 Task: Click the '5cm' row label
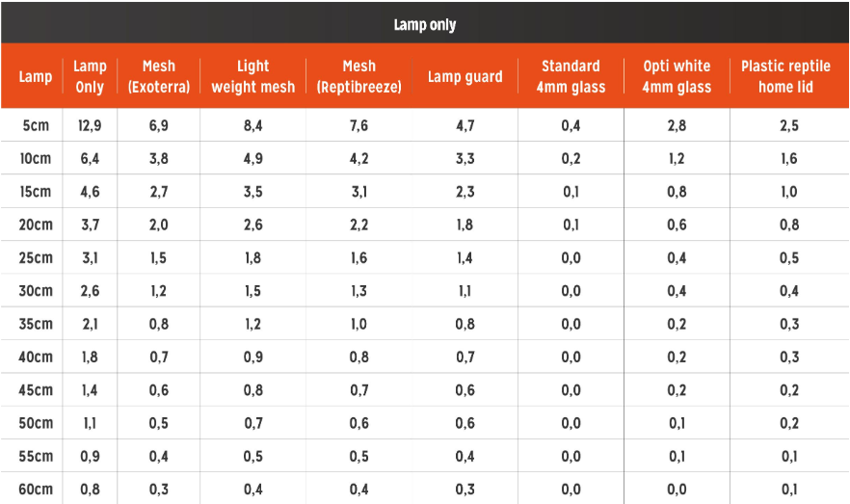36,125
